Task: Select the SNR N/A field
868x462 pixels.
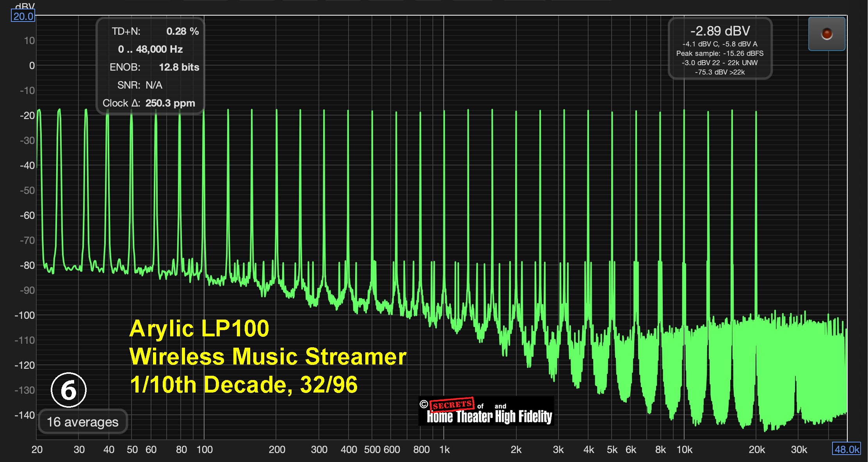Action: pos(140,85)
